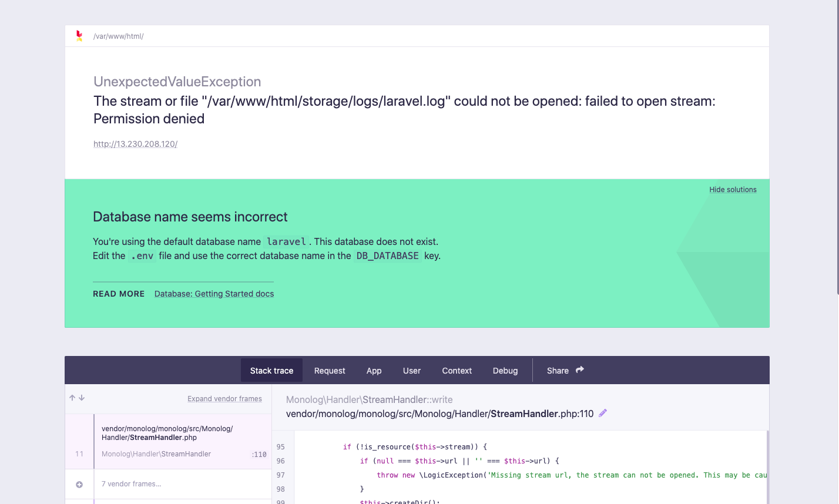
Task: Click the /var/www/html/ path text
Action: [118, 36]
